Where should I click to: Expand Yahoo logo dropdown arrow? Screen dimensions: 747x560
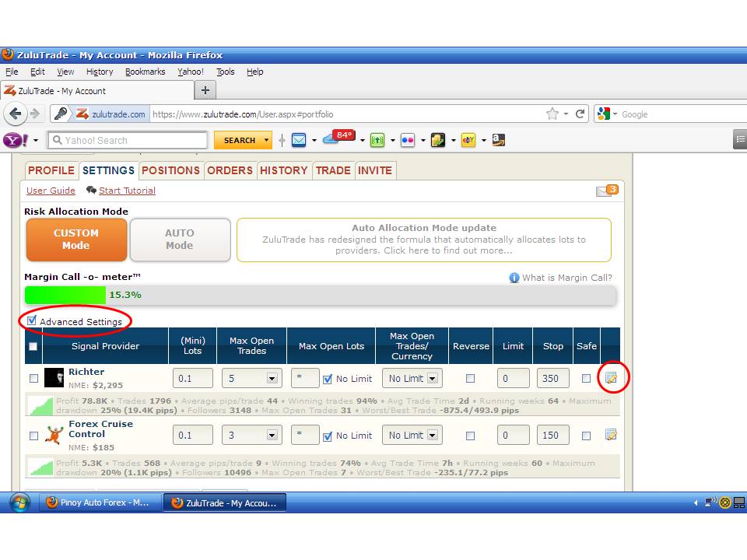35,141
